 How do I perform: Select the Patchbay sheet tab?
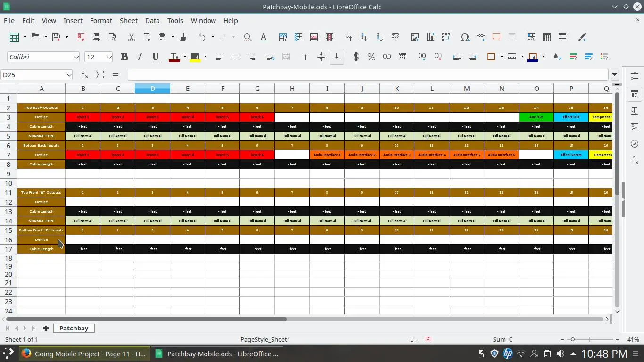pos(74,328)
